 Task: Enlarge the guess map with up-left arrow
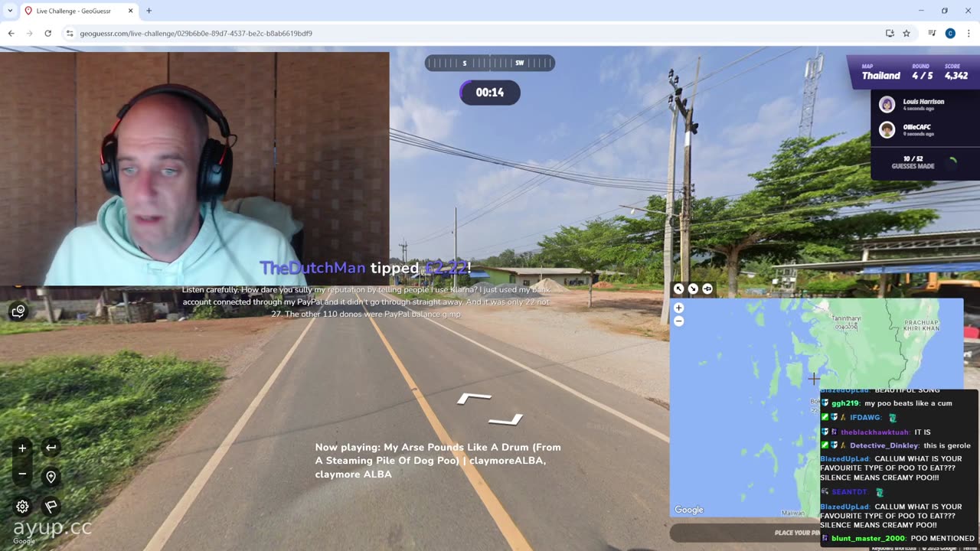678,289
